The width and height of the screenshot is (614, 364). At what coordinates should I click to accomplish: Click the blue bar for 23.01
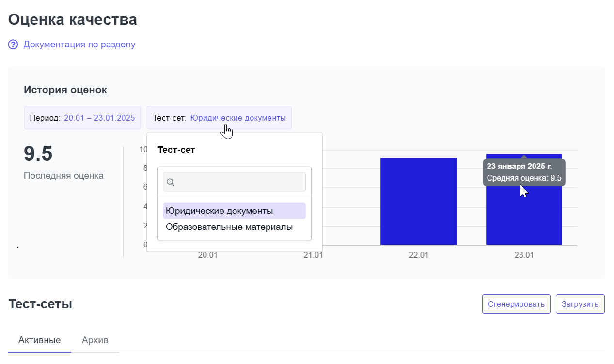524,218
